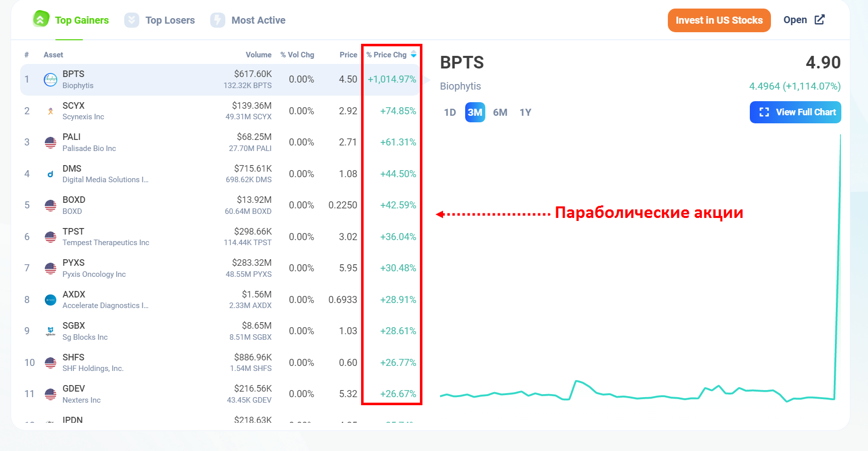The height and width of the screenshot is (451, 868).
Task: Sort by % Vol Chg header
Action: pyautogui.click(x=297, y=55)
